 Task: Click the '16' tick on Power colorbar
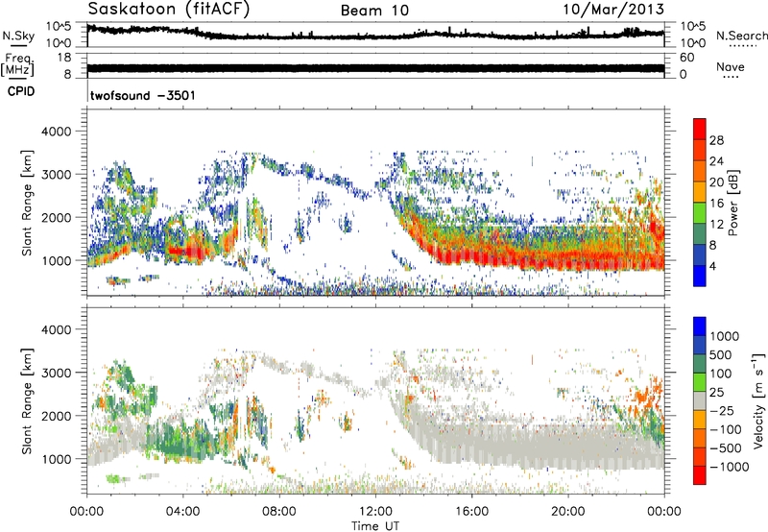pyautogui.click(x=716, y=204)
